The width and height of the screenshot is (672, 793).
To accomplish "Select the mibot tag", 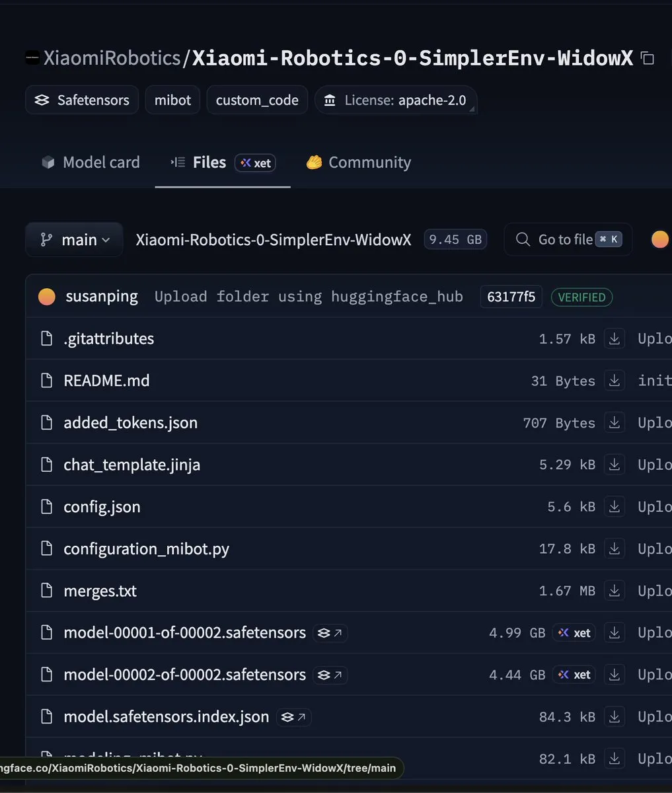I will (x=172, y=100).
